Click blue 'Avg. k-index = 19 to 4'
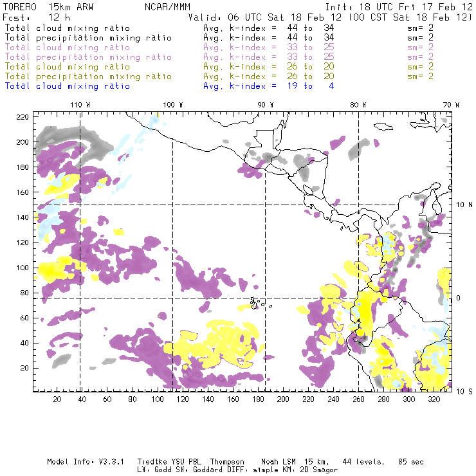The width and height of the screenshot is (476, 476). click(269, 86)
